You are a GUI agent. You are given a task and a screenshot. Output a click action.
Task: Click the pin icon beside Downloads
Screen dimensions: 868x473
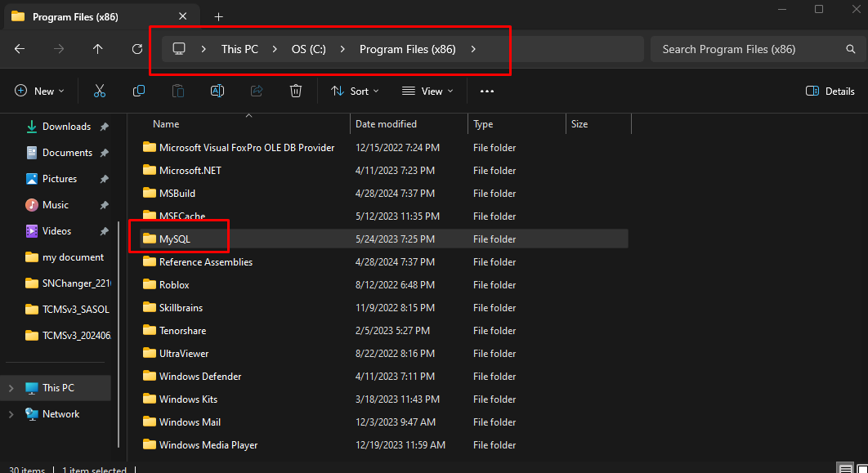104,127
